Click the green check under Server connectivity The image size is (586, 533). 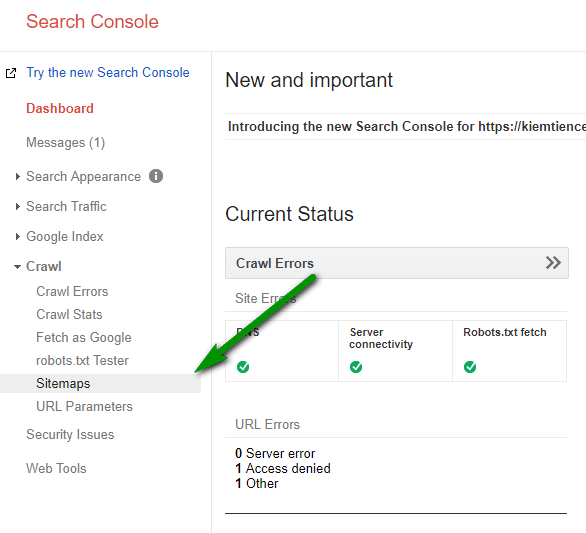click(356, 367)
